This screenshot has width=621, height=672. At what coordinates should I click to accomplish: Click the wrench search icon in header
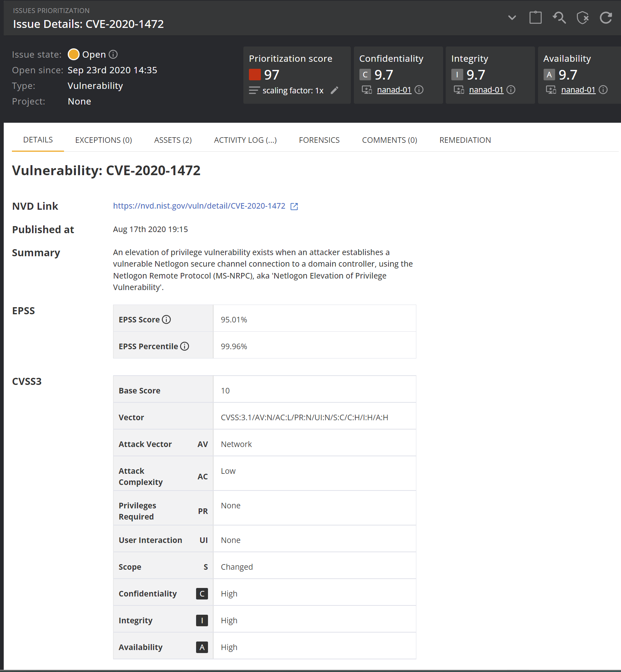point(559,17)
